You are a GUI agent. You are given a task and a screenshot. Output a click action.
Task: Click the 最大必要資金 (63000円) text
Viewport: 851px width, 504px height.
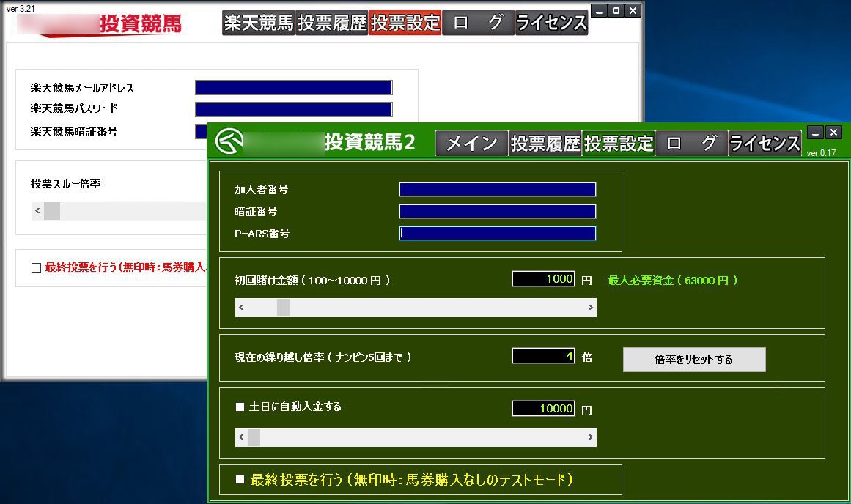tap(672, 281)
